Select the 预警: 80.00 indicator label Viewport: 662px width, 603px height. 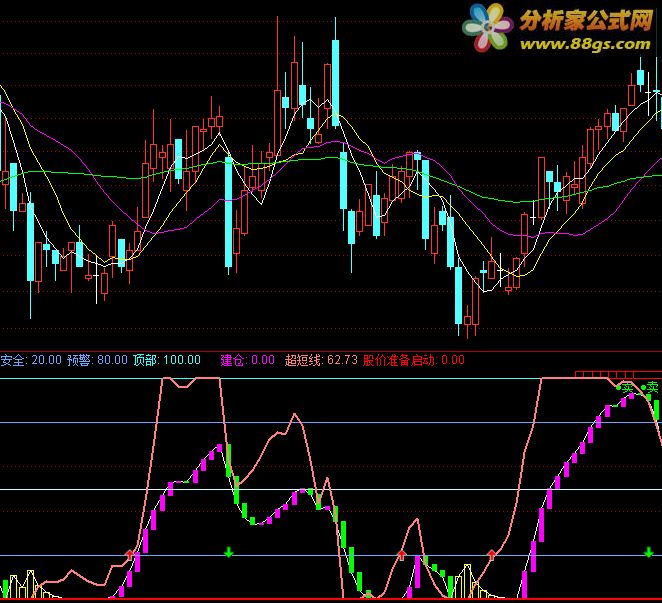tap(97, 360)
